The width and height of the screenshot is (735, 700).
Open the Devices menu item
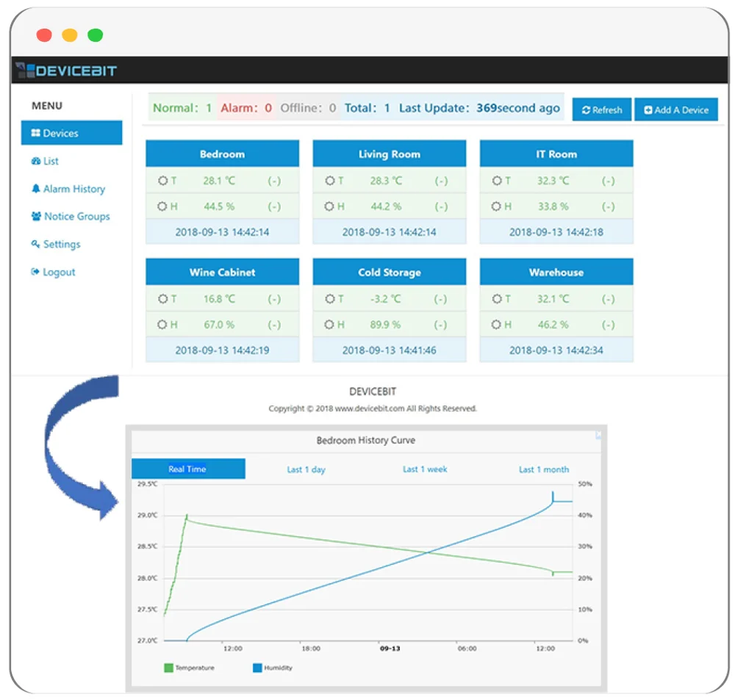point(72,133)
